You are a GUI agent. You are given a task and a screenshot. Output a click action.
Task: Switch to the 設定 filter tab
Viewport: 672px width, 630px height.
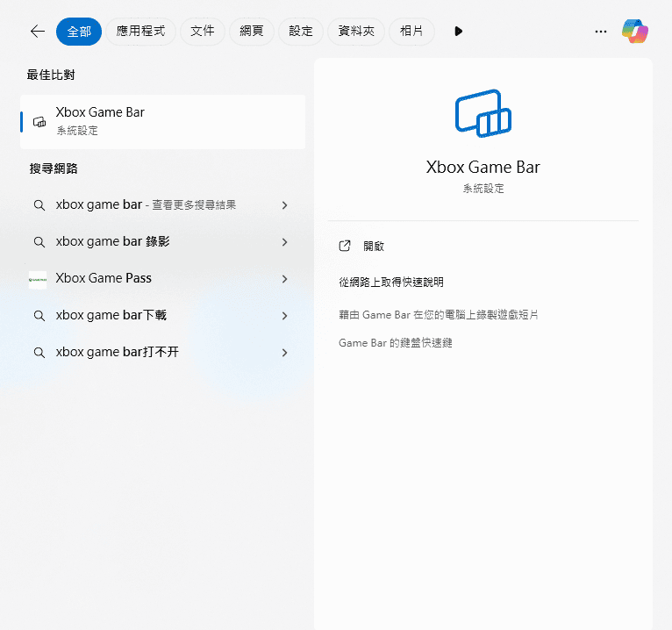pyautogui.click(x=301, y=32)
